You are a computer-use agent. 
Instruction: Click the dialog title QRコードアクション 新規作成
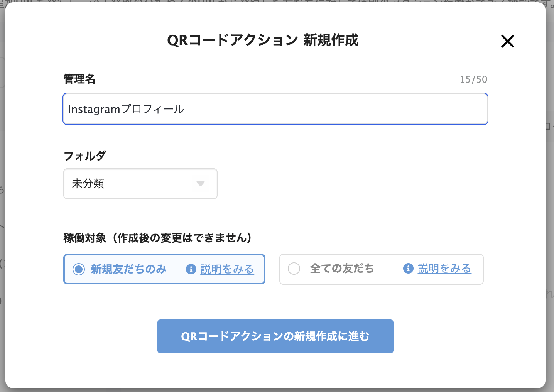pos(263,40)
